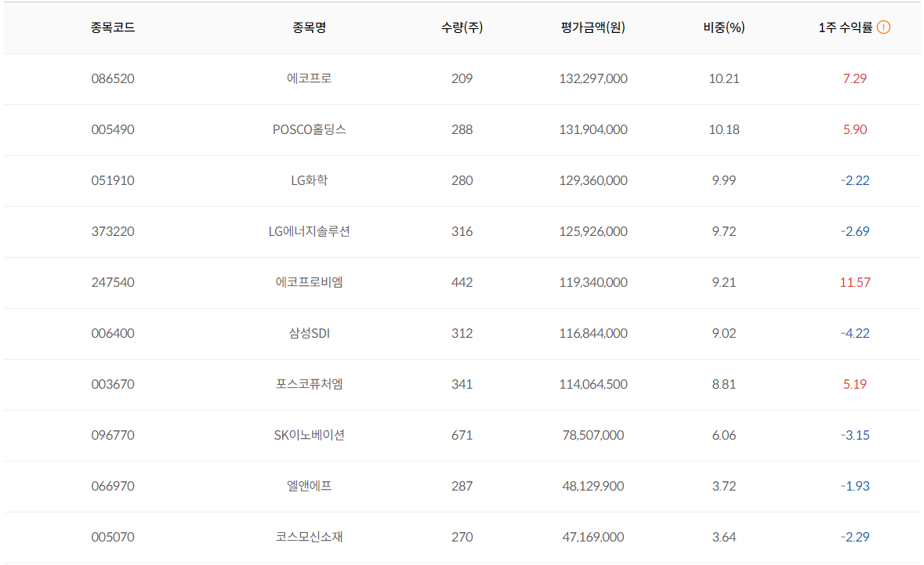Click return value -3.15
This screenshot has width=924, height=565.
point(854,436)
